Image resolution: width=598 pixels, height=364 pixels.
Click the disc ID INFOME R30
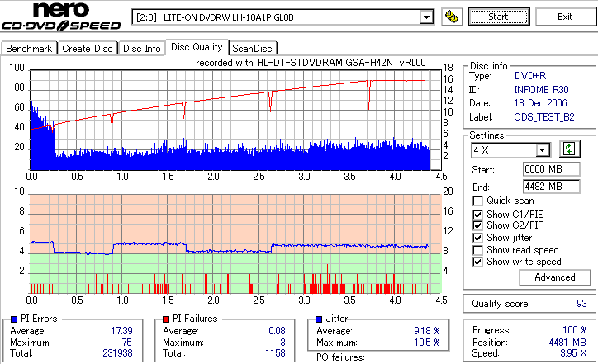[541, 90]
